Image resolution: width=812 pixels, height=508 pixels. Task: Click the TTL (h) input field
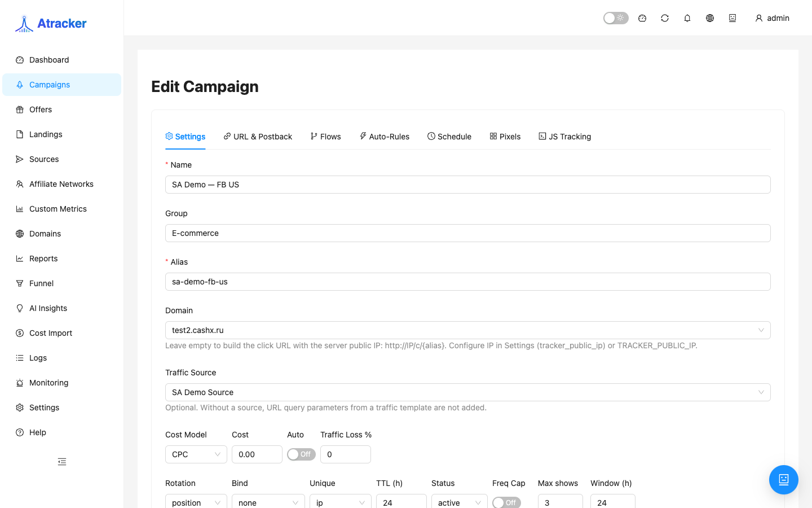(401, 501)
